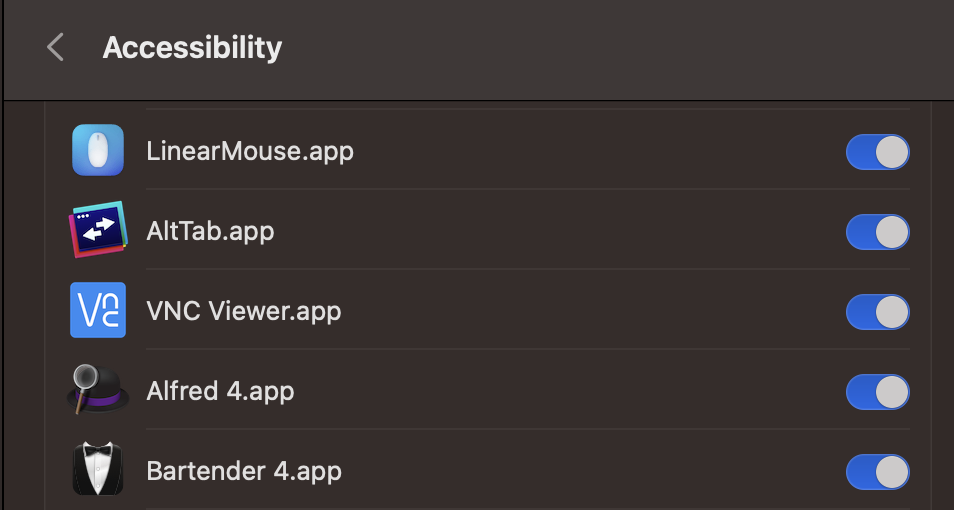Viewport: 954px width, 510px height.
Task: Disable accessibility access for LinearMouse.app
Action: (877, 152)
